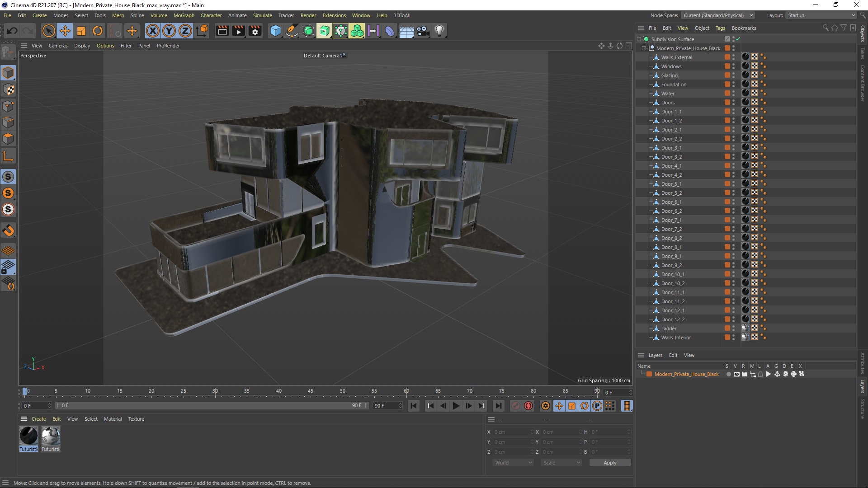This screenshot has width=868, height=488.
Task: Go to start of animation
Action: pyautogui.click(x=413, y=406)
